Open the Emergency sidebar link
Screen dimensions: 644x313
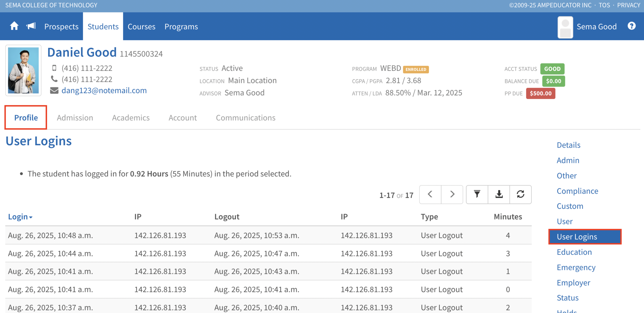[x=576, y=267]
